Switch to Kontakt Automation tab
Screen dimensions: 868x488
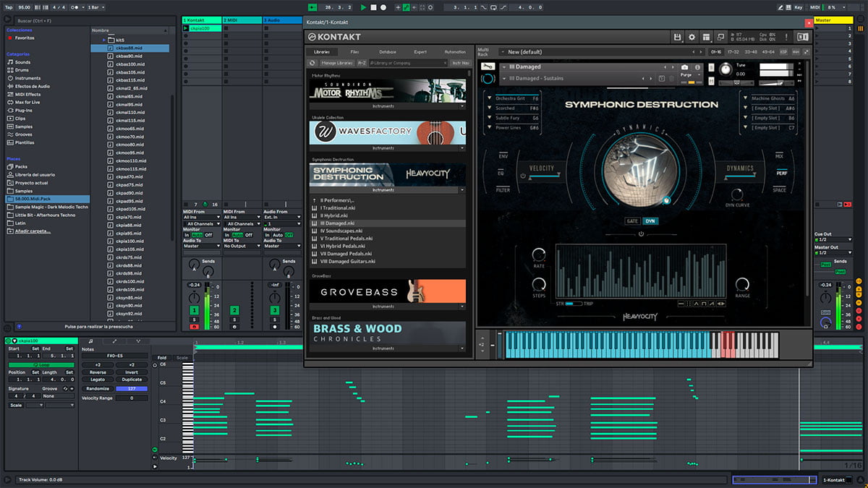coord(455,52)
